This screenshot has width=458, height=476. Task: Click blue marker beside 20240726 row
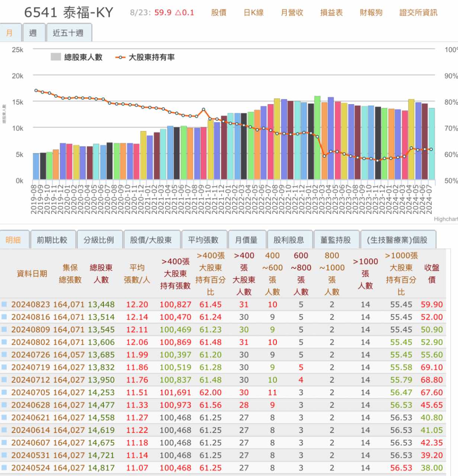click(x=4, y=355)
